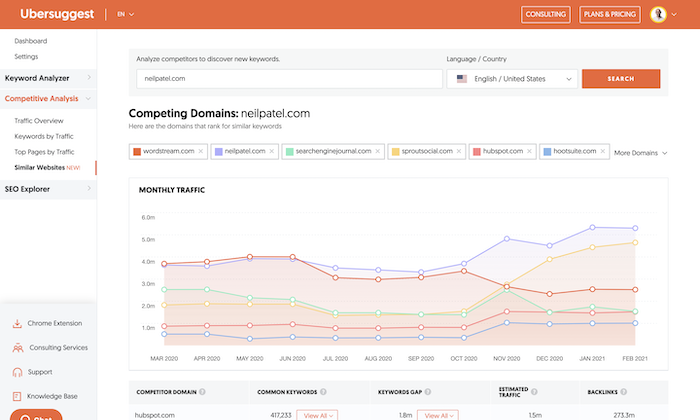
Task: Click Keywords Gap help icon
Action: (x=428, y=392)
